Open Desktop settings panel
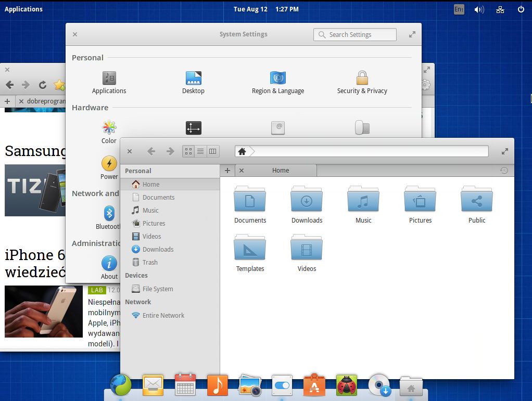Viewport: 532px width, 401px height. [x=193, y=82]
